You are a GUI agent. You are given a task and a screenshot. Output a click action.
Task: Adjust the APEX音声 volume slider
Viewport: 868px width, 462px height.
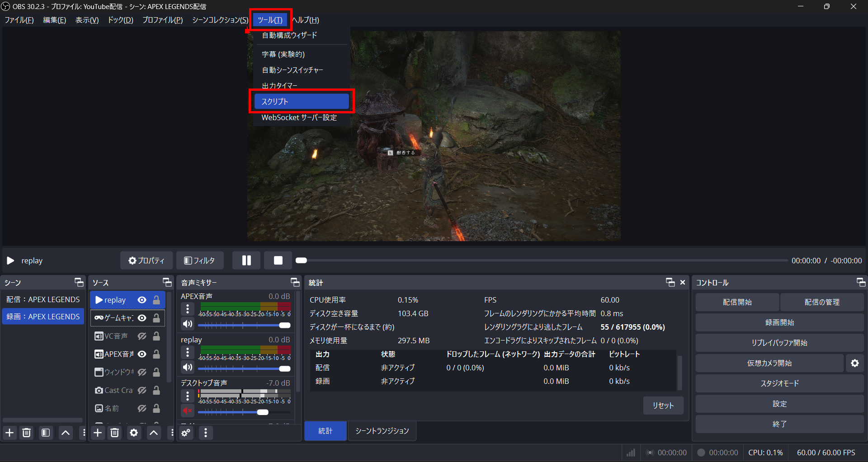coord(244,325)
